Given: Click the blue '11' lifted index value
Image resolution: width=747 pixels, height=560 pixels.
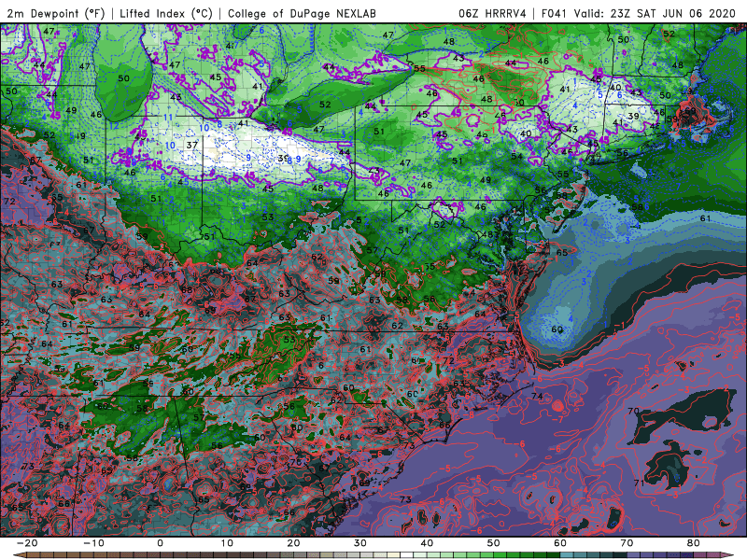Looking at the screenshot, I should (x=168, y=118).
